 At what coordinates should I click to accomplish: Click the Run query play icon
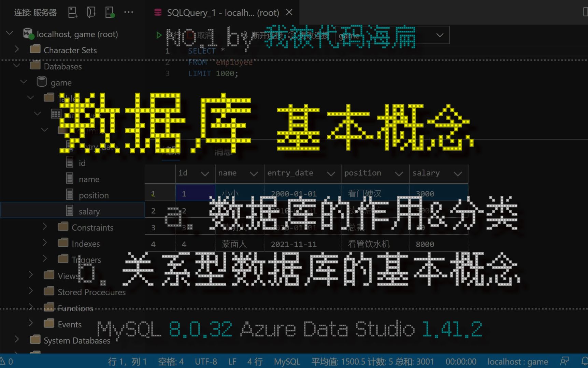coord(159,35)
